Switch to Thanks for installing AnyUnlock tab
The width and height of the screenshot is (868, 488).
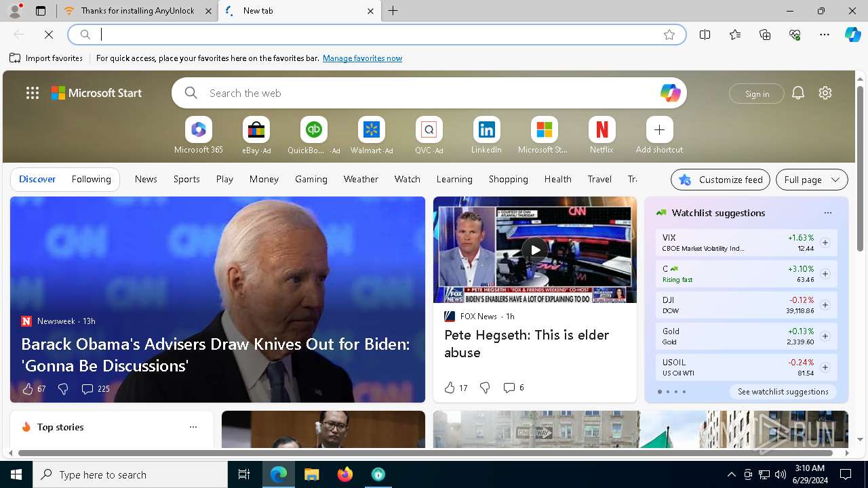136,11
